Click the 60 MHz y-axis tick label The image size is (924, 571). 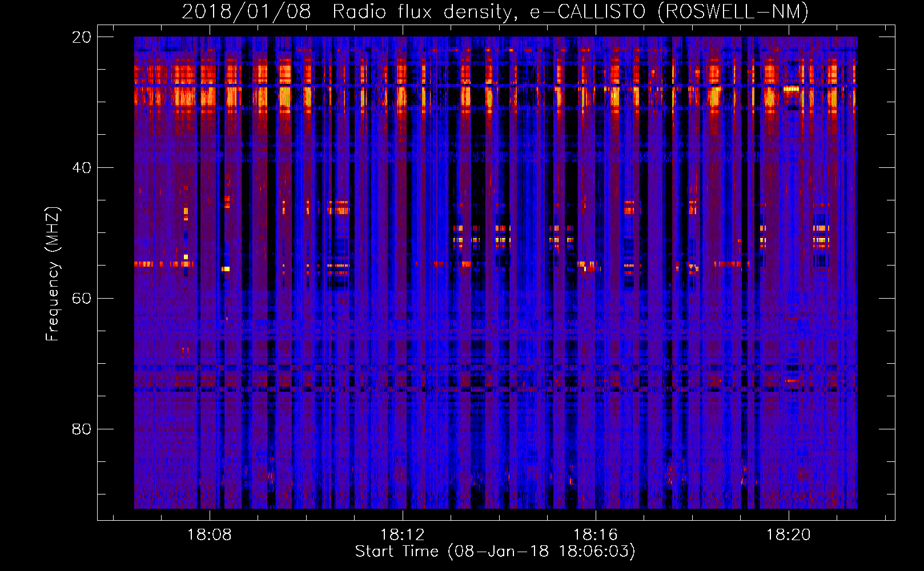(x=82, y=299)
